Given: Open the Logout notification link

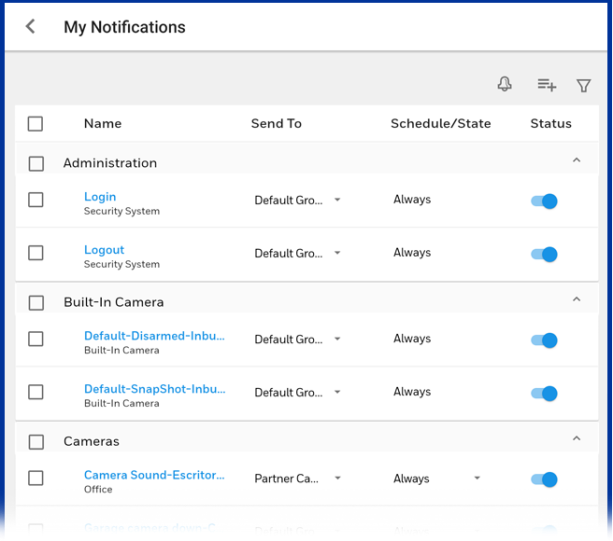Looking at the screenshot, I should click(104, 250).
